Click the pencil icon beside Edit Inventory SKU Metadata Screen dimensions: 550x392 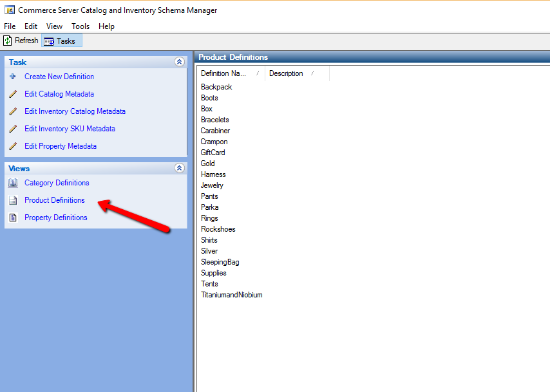pos(13,129)
